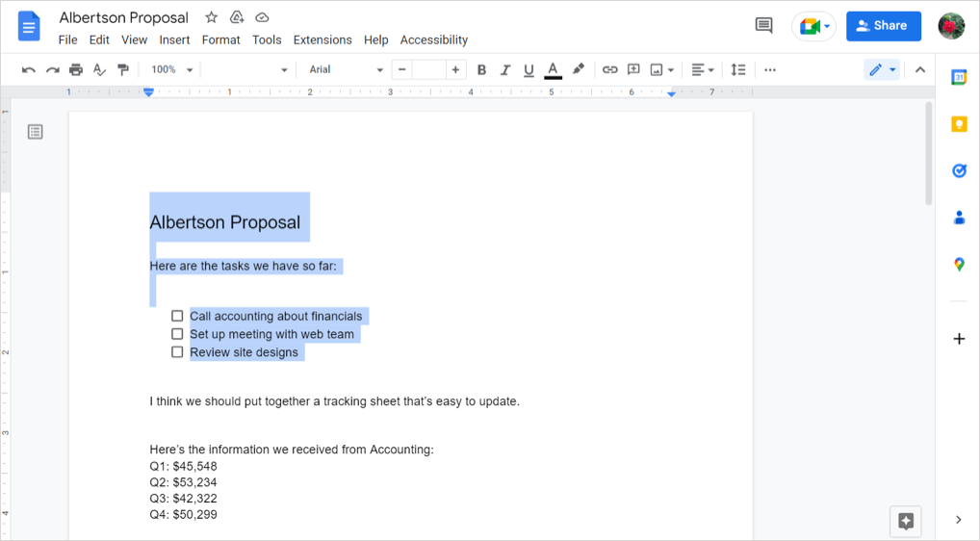
Task: Open the Insert menu
Action: (x=174, y=39)
